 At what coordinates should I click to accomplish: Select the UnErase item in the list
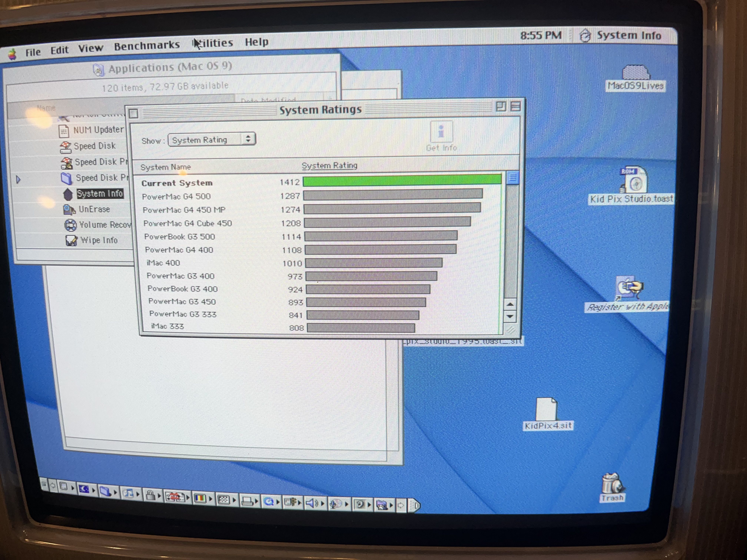[x=94, y=209]
